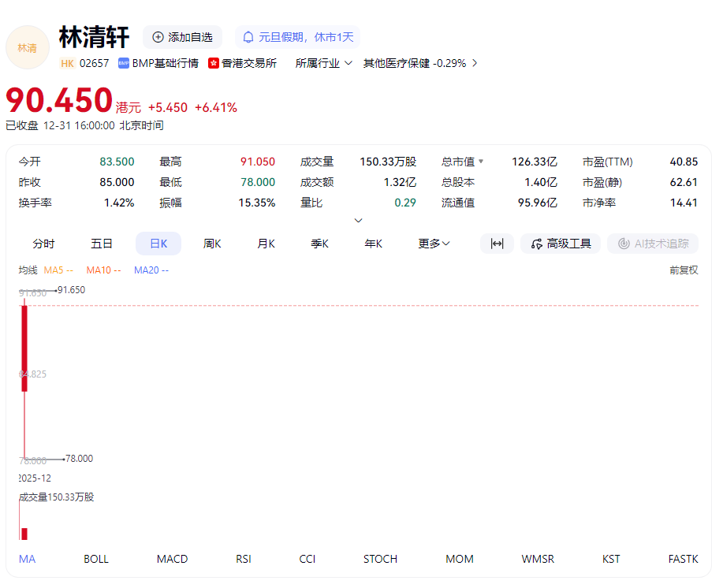
Task: Open the 高级工具 advanced tools panel
Action: coord(560,244)
